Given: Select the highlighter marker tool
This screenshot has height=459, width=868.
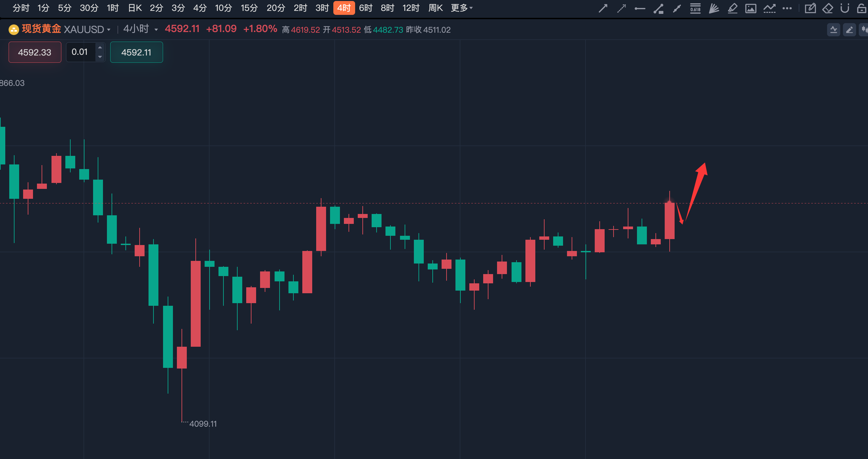Looking at the screenshot, I should click(732, 8).
